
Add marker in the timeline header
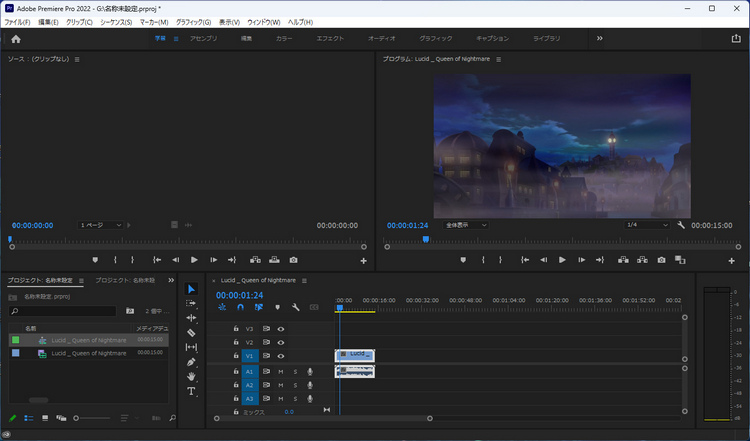277,307
